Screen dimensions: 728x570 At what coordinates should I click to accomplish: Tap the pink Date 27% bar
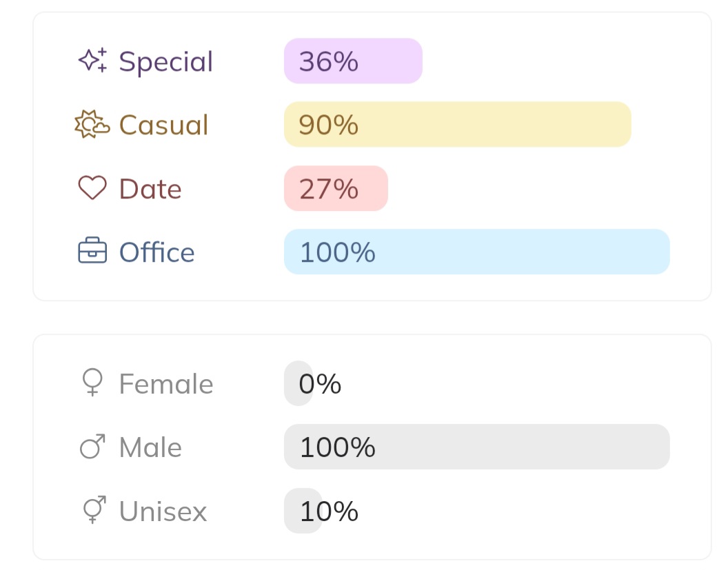click(336, 188)
